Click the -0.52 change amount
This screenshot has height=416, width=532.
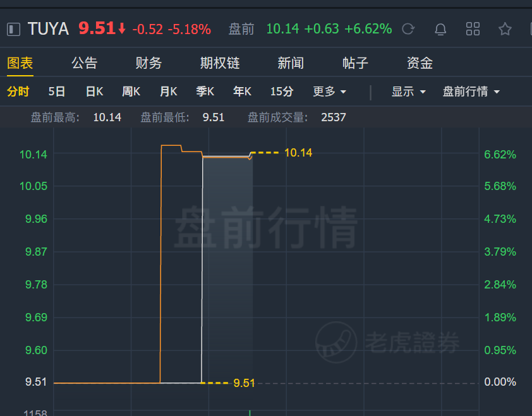(148, 29)
